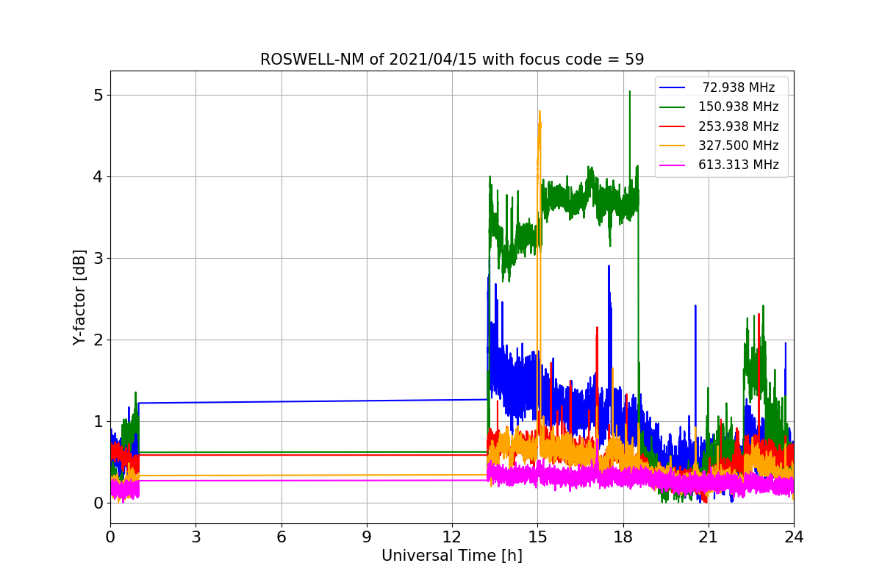This screenshot has height=588, width=882.
Task: Click the orange line swatch in legend
Action: tap(673, 146)
